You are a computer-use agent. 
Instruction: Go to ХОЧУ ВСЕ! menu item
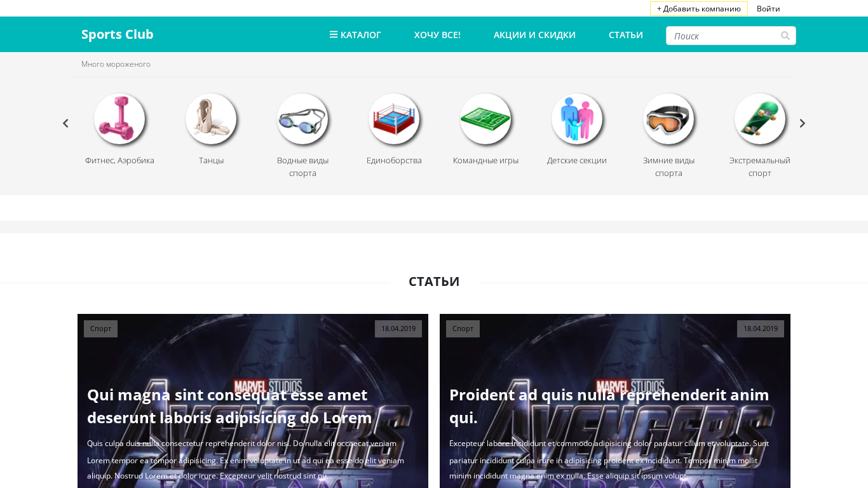point(437,35)
